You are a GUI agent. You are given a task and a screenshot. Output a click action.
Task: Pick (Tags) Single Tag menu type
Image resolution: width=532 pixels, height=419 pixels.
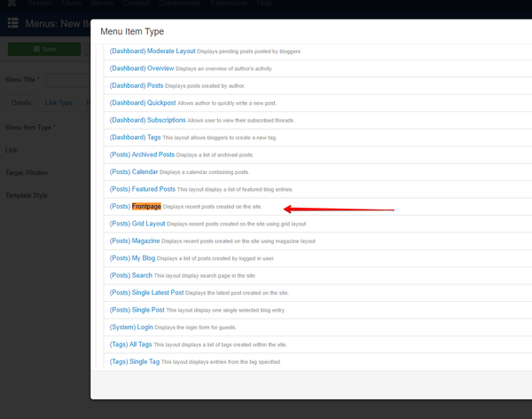135,361
